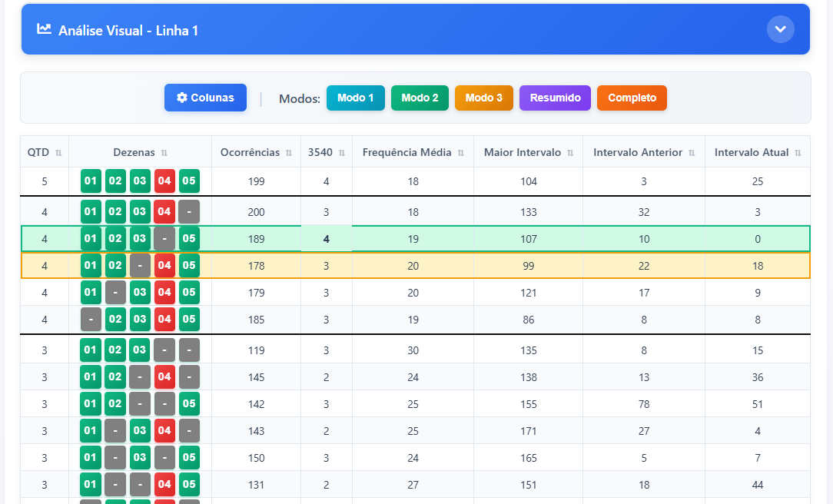Click the sort icon beside QTD header

[x=58, y=153]
